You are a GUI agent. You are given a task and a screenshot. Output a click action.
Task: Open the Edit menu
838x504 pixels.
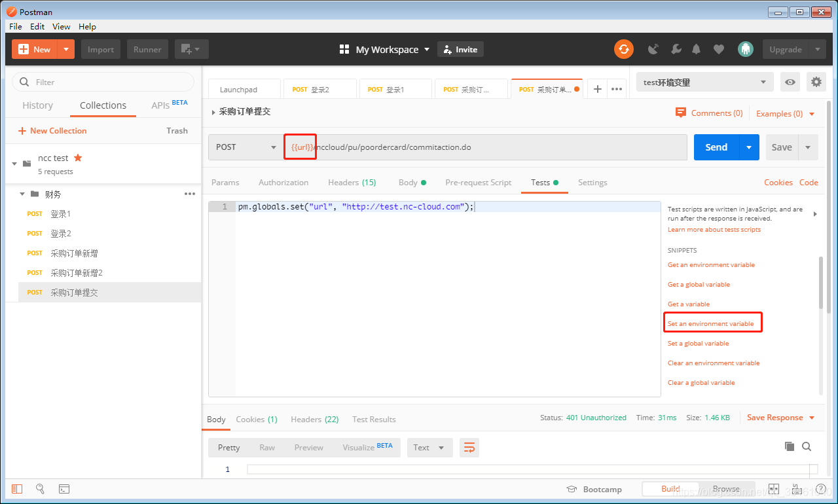point(37,26)
